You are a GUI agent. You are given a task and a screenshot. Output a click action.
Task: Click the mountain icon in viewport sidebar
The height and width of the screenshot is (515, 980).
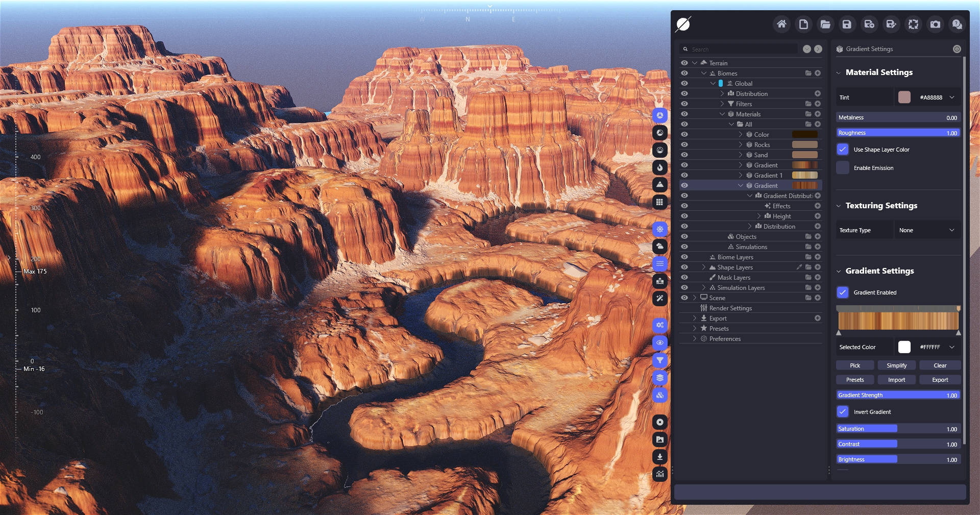[x=660, y=185]
